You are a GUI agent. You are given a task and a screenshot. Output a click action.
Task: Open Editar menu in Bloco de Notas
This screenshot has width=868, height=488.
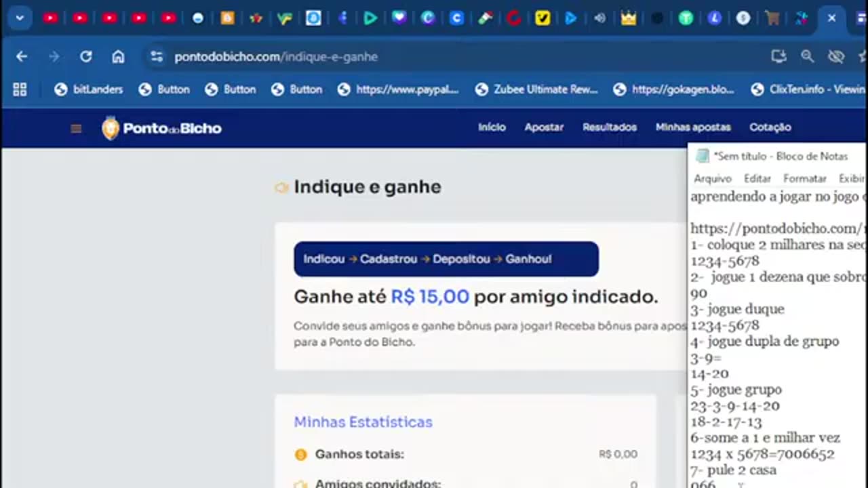tap(757, 179)
